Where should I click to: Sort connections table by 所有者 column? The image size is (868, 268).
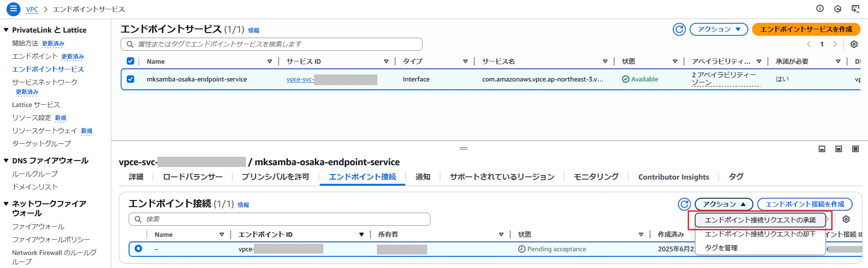501,234
